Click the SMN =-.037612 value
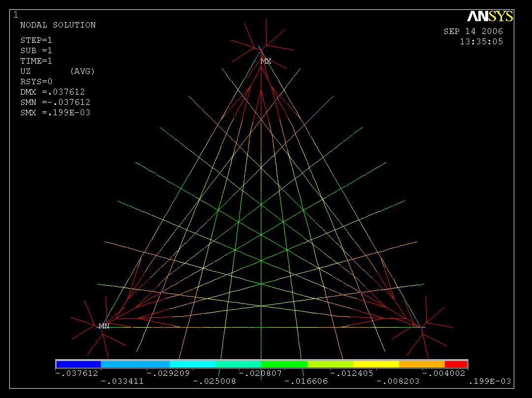Image resolution: width=532 pixels, height=398 pixels. [x=55, y=102]
